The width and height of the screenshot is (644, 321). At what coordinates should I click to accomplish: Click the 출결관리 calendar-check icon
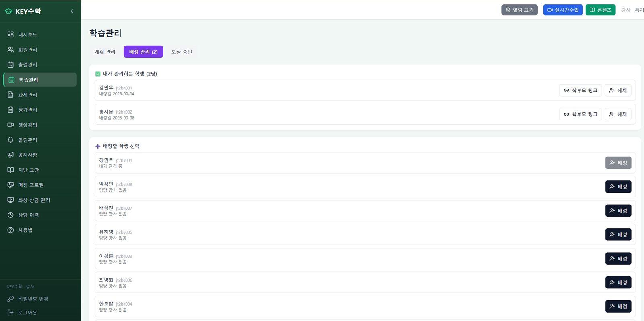[x=10, y=64]
